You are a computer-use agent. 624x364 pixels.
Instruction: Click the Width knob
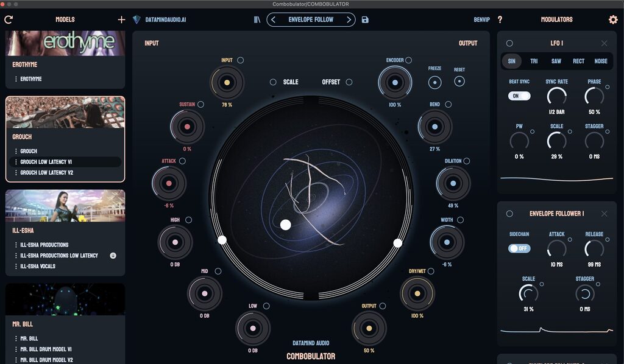click(447, 242)
